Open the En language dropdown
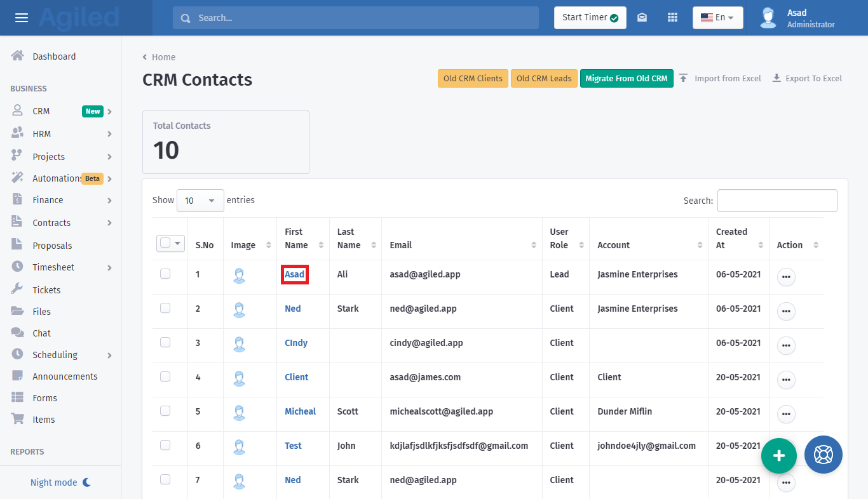868x499 pixels. [717, 18]
